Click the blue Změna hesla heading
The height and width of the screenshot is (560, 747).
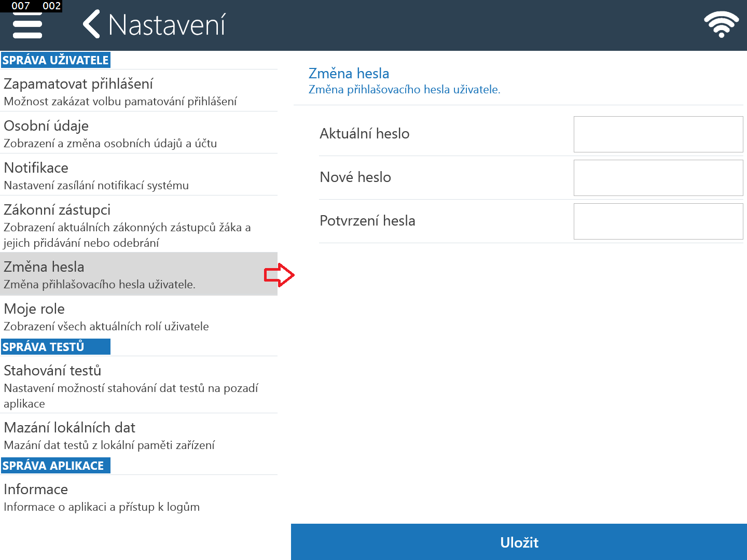click(349, 73)
